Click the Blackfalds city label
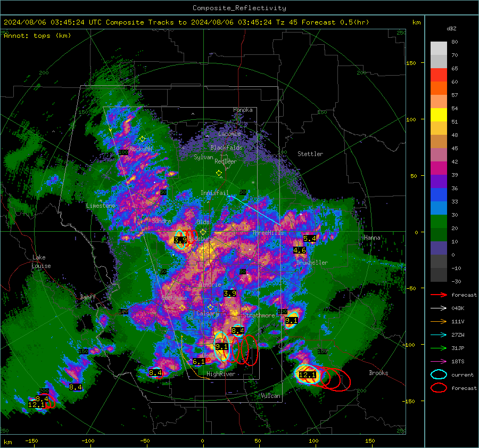 click(x=226, y=148)
